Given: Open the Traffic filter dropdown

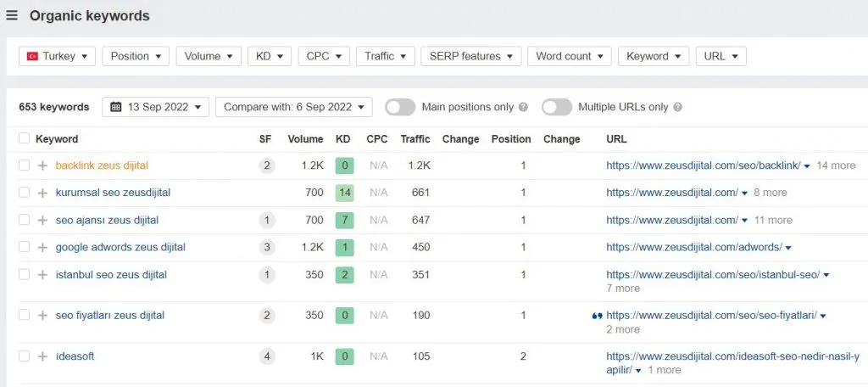Looking at the screenshot, I should [386, 56].
